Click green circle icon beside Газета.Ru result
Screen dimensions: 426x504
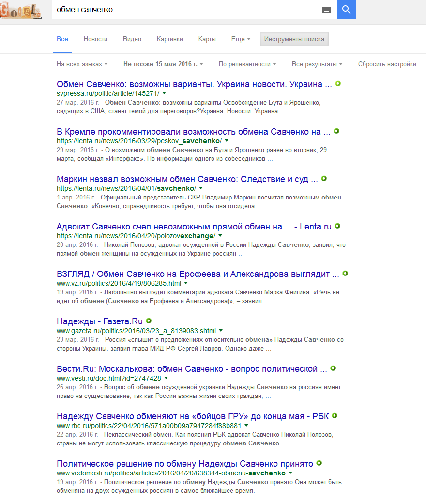click(x=149, y=321)
